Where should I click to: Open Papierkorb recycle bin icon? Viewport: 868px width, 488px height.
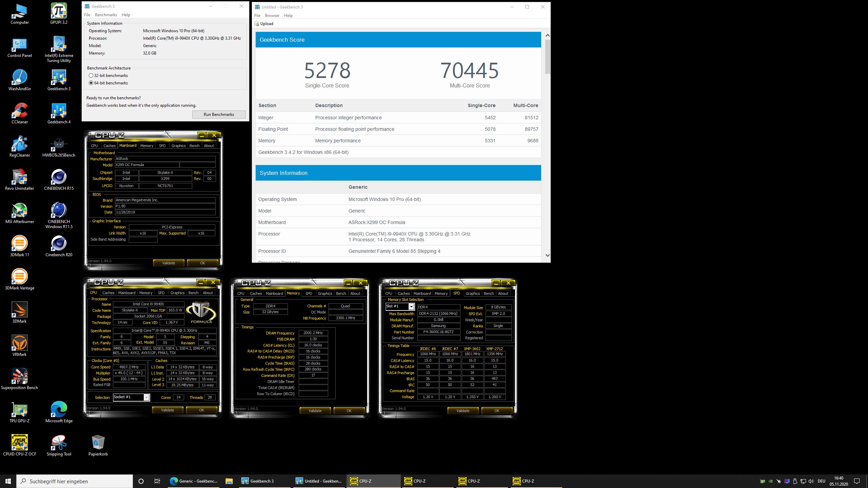98,446
